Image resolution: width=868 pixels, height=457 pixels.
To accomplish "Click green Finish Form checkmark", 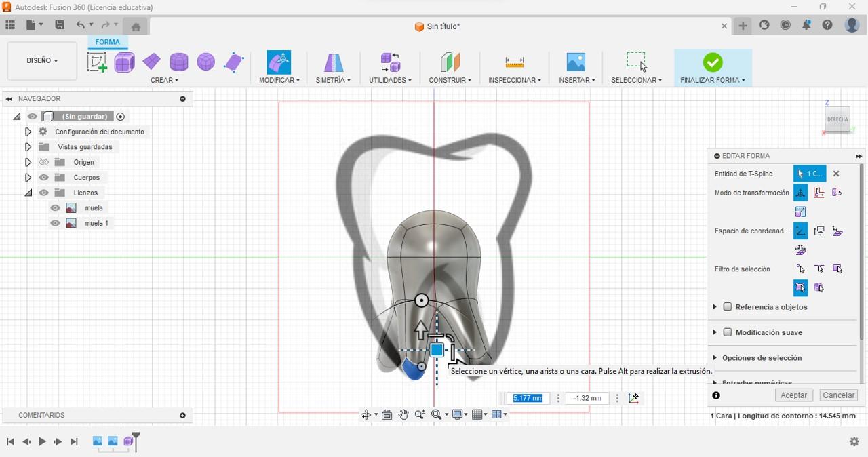I will 713,62.
